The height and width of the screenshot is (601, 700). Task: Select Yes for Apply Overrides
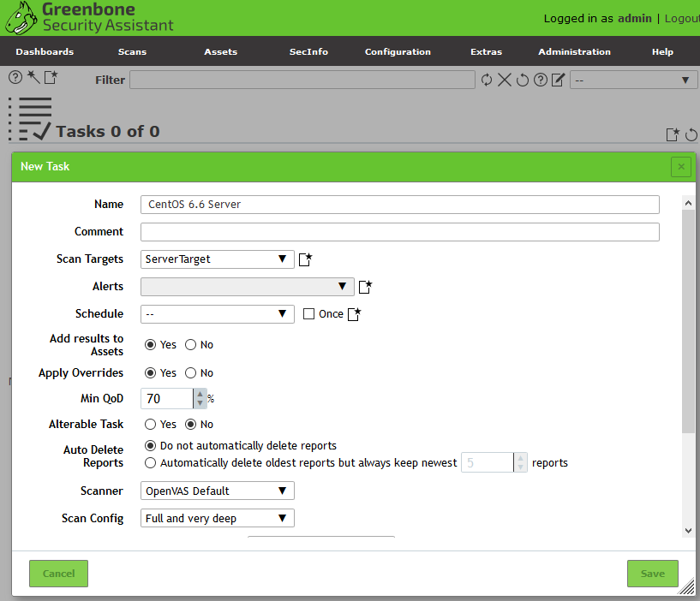(151, 373)
